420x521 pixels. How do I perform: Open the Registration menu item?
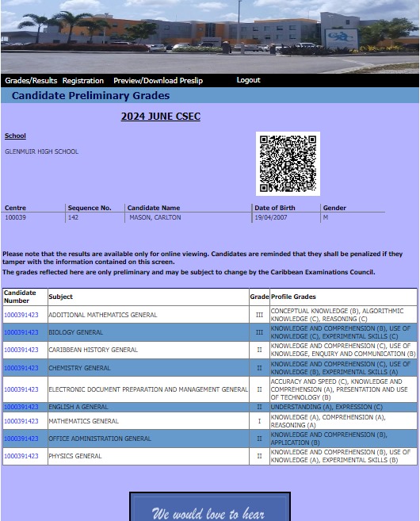(83, 80)
